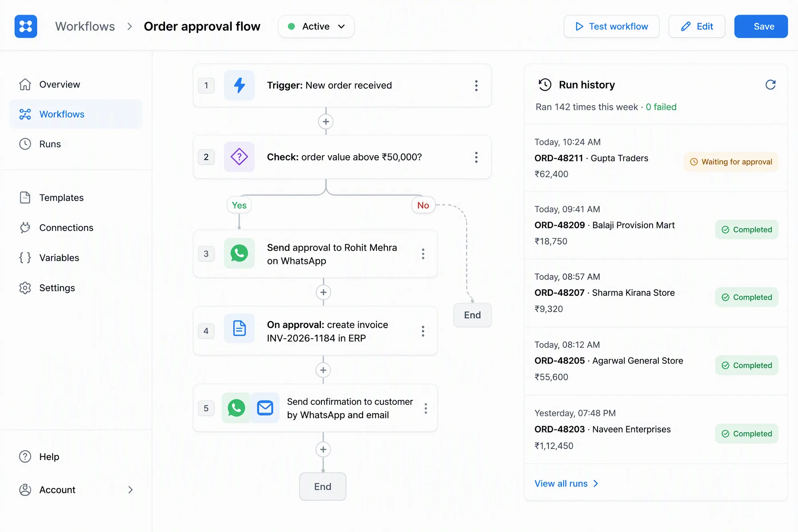Save the workflow
The height and width of the screenshot is (532, 798).
tap(761, 26)
